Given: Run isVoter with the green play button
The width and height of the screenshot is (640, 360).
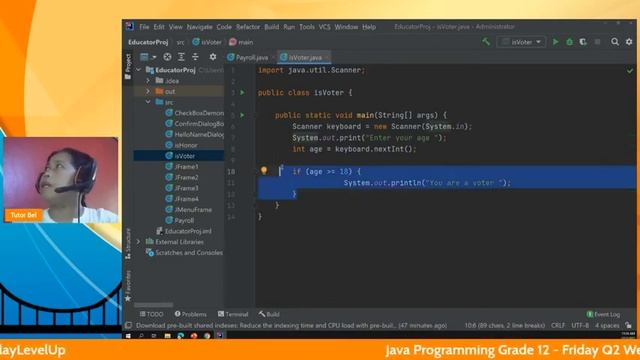Looking at the screenshot, I should click(x=555, y=42).
